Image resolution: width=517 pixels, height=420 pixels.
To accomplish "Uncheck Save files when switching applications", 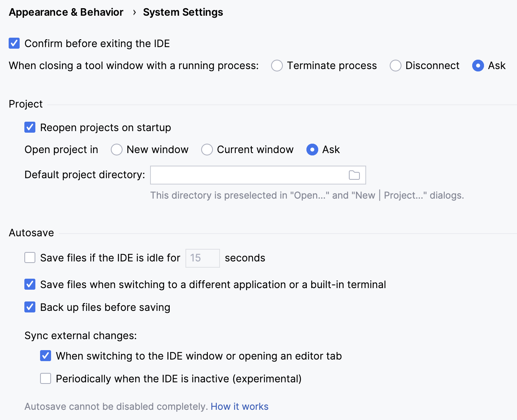I will click(x=30, y=284).
